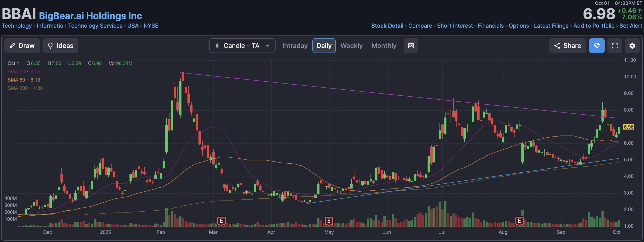This screenshot has width=644, height=242.
Task: Click the BBAI ticker symbol
Action: (19, 14)
